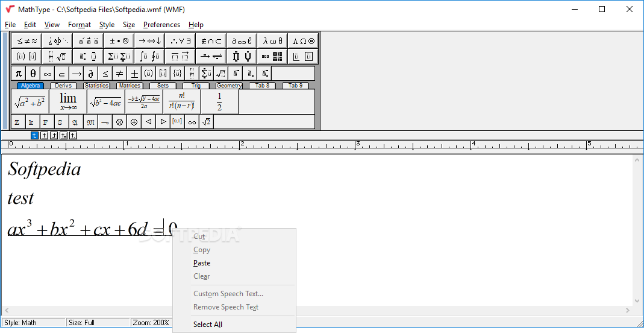The height and width of the screenshot is (333, 644).
Task: Open the Style menu
Action: [x=107, y=25]
